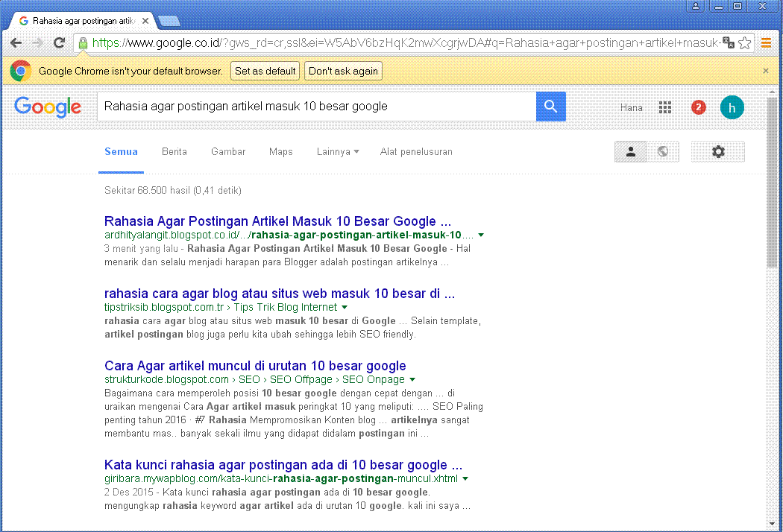Switch to the Gambar tab

click(x=228, y=152)
